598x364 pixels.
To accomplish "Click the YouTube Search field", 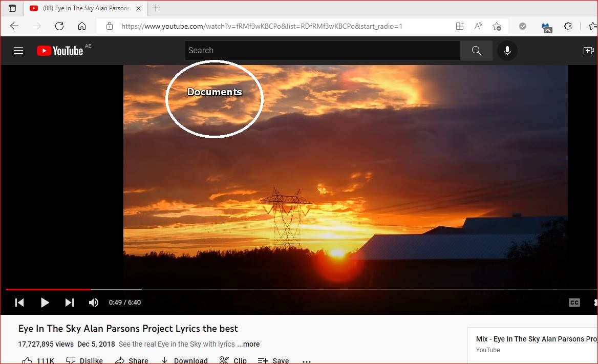I will 323,50.
